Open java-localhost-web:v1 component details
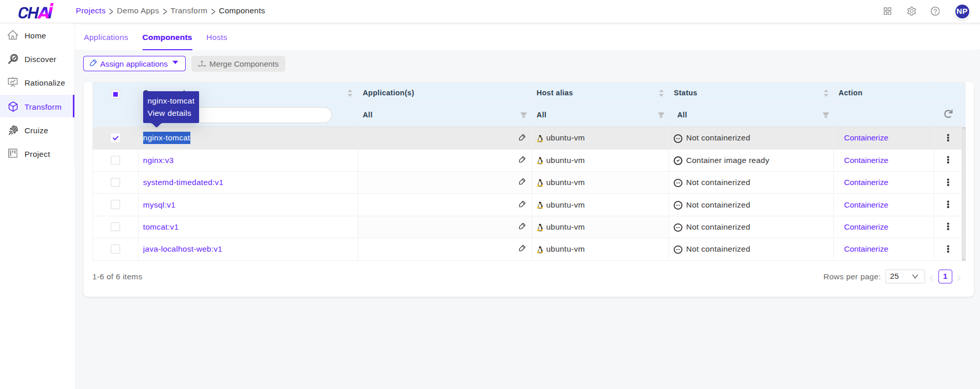The height and width of the screenshot is (389, 980). [x=183, y=249]
